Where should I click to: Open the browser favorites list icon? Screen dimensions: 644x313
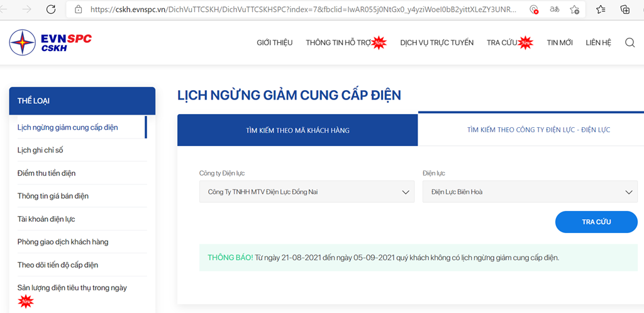tap(601, 9)
